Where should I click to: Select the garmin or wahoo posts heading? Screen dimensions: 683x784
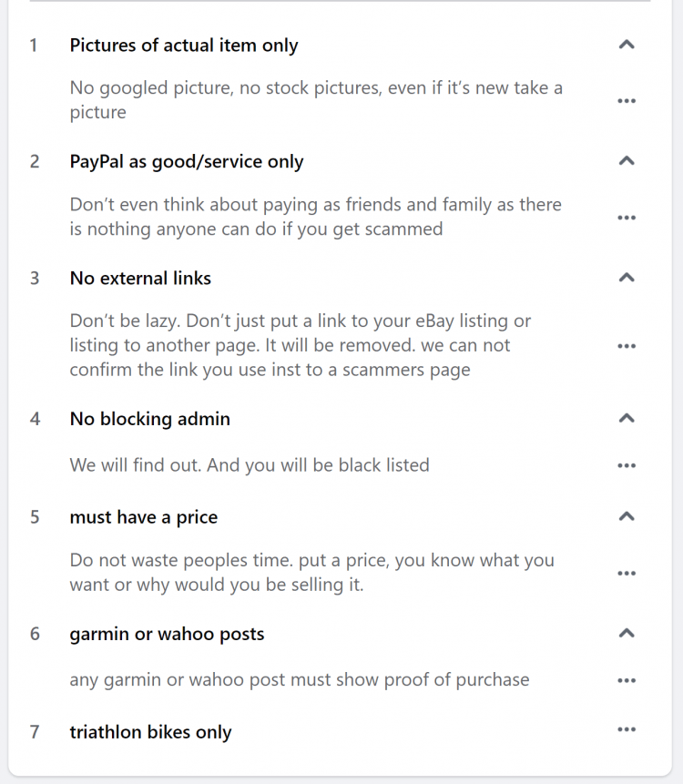pyautogui.click(x=167, y=633)
